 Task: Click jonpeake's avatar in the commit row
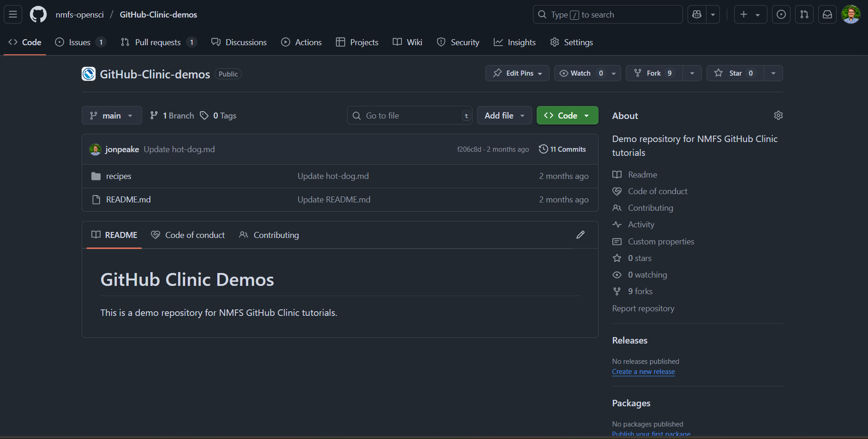[x=95, y=149]
